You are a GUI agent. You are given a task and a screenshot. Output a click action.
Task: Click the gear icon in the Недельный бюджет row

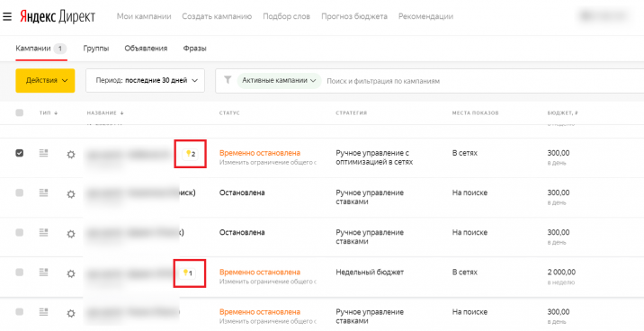[71, 273]
